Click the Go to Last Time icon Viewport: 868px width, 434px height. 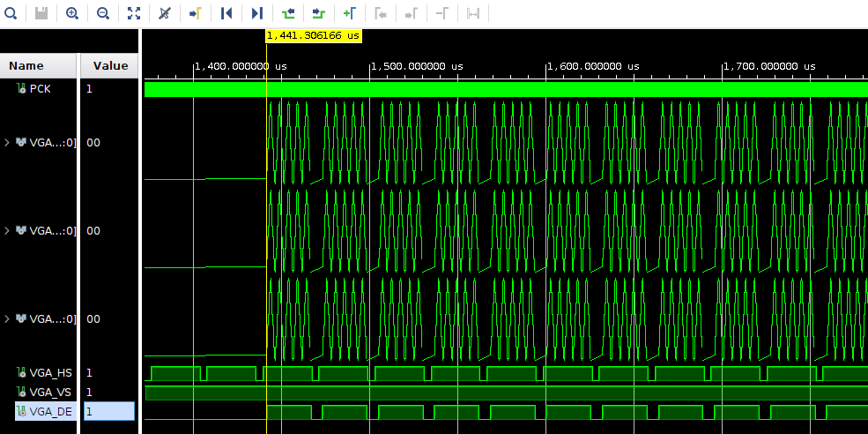tap(256, 12)
